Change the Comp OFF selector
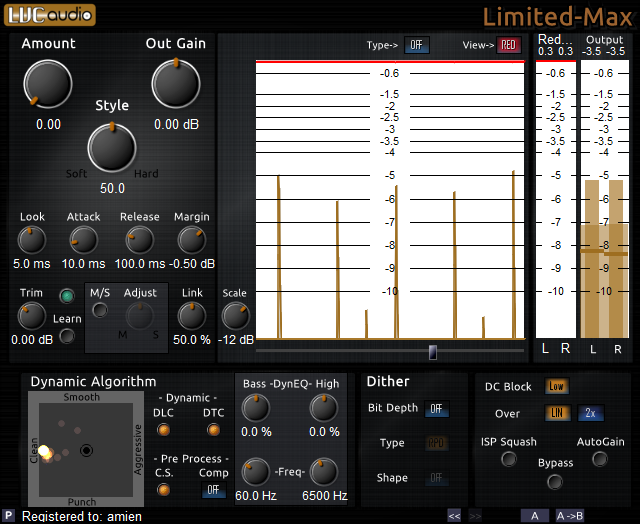This screenshot has width=640, height=524. pyautogui.click(x=214, y=490)
